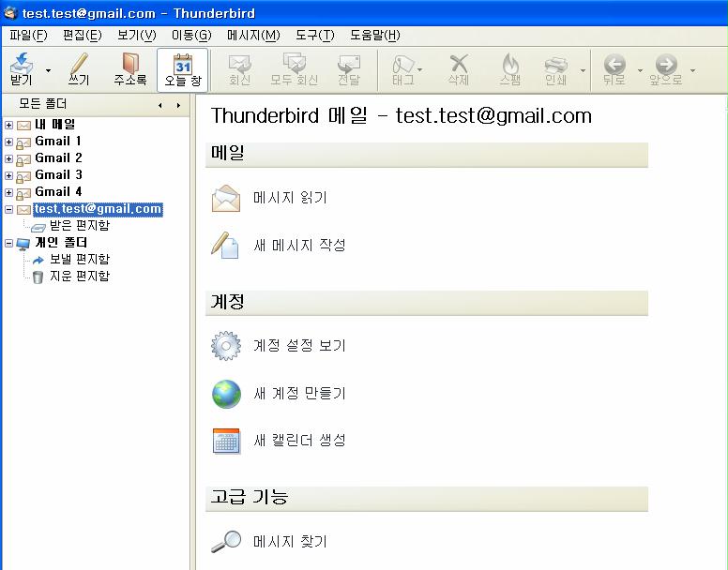
Task: Open the 메시지(M) menu
Action: point(253,36)
